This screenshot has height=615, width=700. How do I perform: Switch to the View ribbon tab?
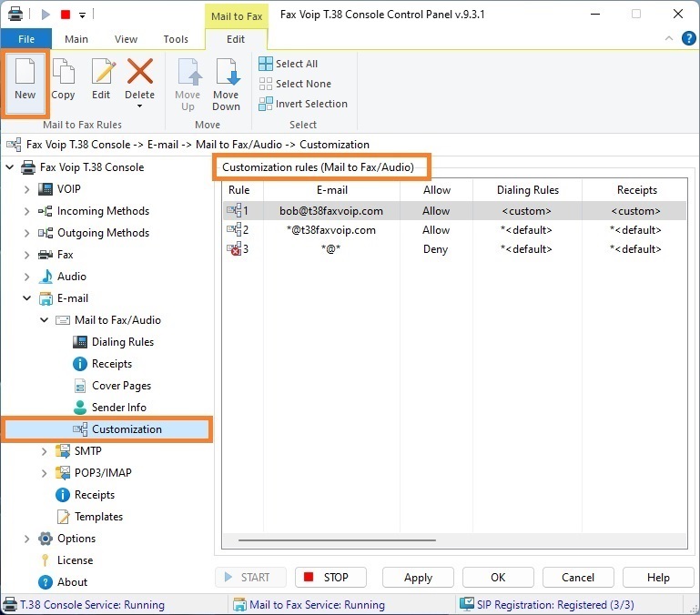pyautogui.click(x=126, y=39)
